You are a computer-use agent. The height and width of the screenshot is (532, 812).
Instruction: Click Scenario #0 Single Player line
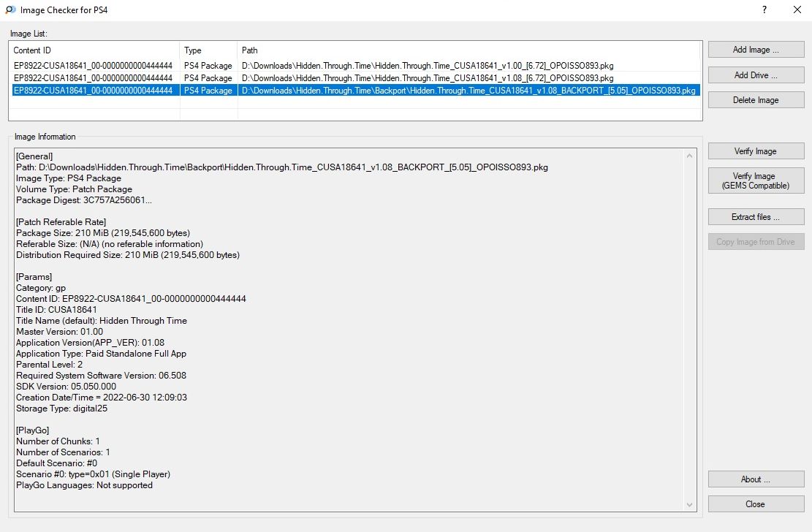[94, 474]
